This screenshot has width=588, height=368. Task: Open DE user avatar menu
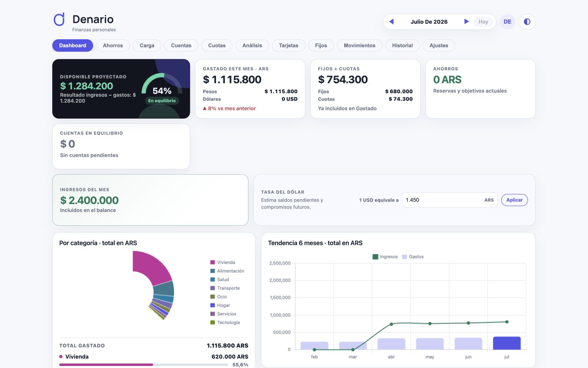(x=508, y=22)
